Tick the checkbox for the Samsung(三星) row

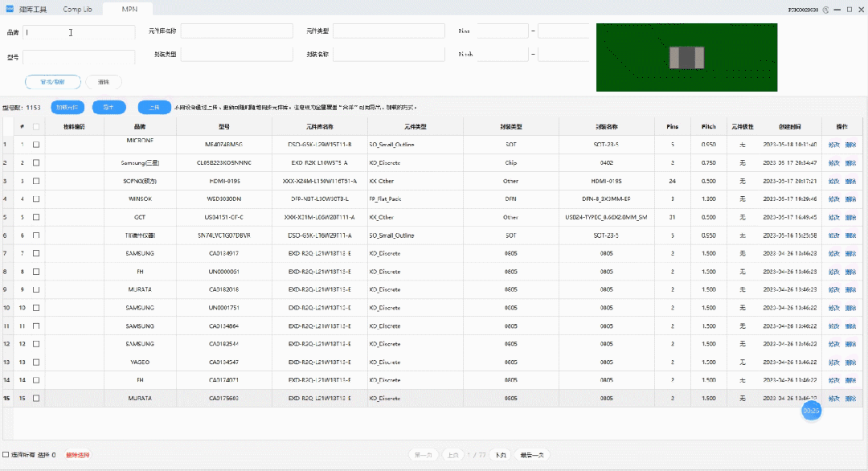[x=36, y=162]
